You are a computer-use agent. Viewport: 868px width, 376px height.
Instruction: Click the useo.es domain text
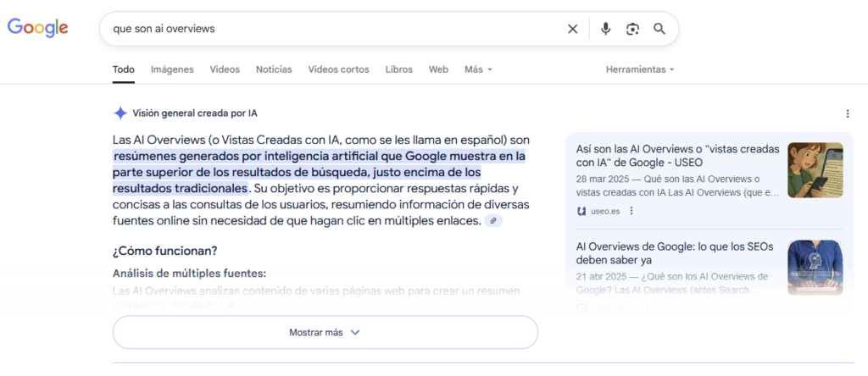(x=605, y=211)
